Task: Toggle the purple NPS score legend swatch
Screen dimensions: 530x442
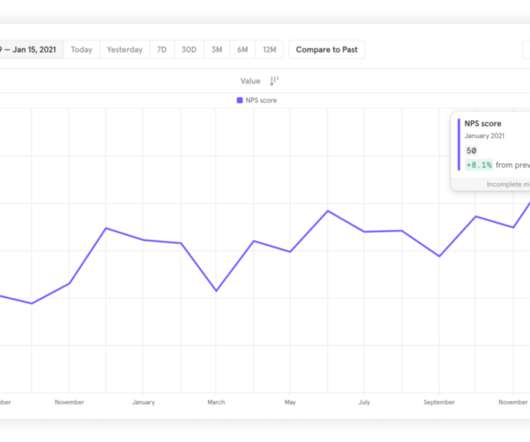Action: (x=240, y=100)
